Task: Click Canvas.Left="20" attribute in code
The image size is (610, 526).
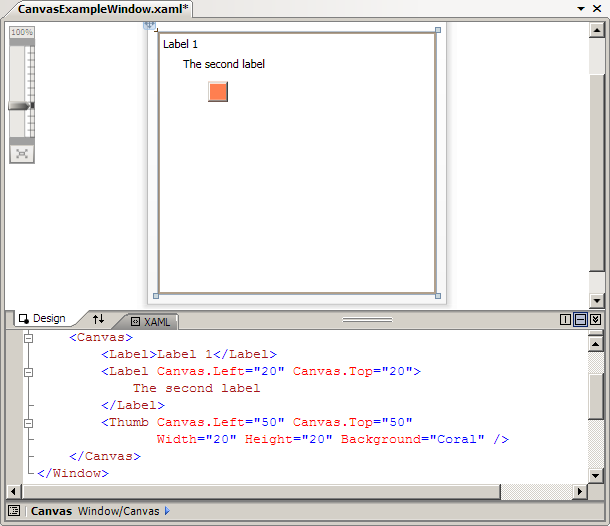Action: pyautogui.click(x=221, y=371)
